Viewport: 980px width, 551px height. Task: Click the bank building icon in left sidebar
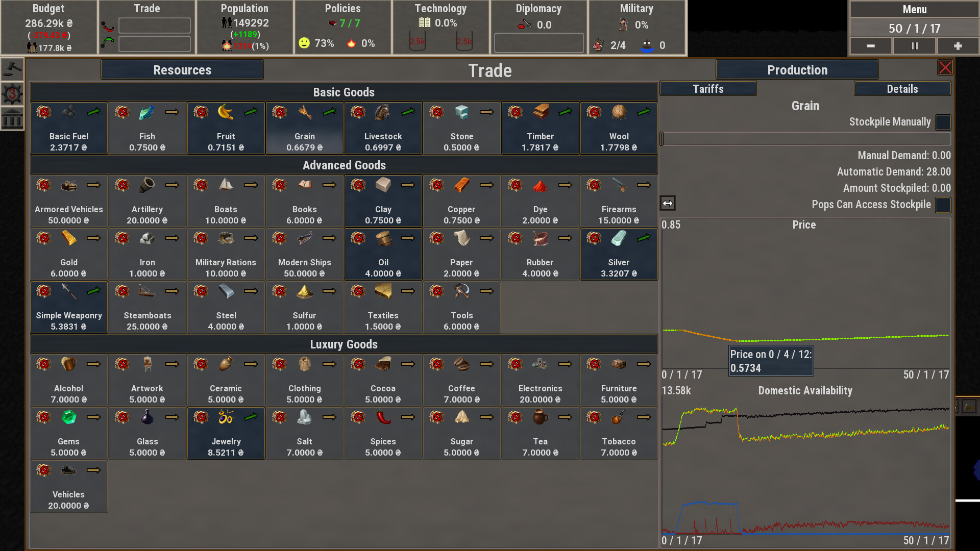[12, 119]
